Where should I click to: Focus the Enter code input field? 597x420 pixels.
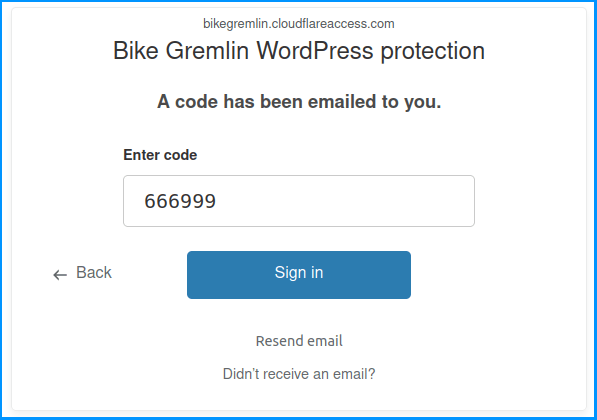coord(299,201)
